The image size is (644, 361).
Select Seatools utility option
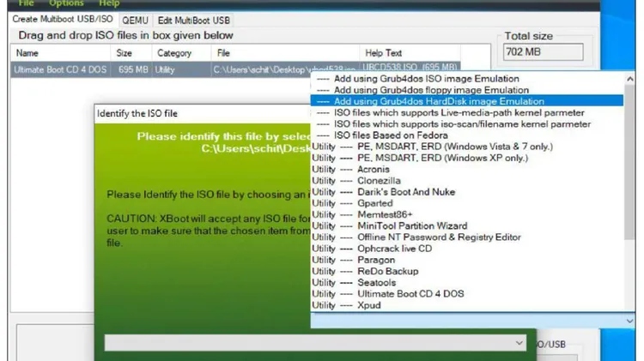466,283
